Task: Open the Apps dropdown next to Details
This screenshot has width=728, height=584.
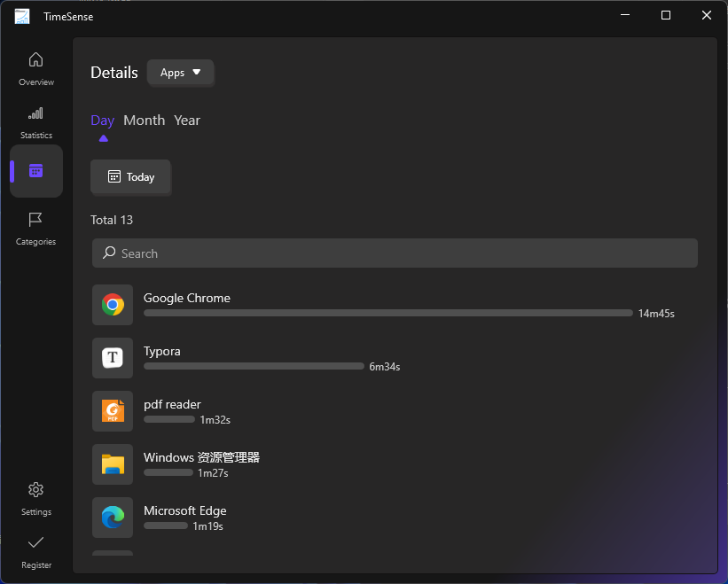Action: pyautogui.click(x=180, y=73)
